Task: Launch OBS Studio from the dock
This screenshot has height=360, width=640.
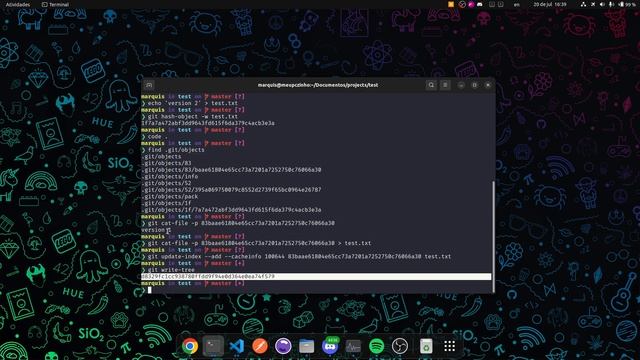Action: 400,346
